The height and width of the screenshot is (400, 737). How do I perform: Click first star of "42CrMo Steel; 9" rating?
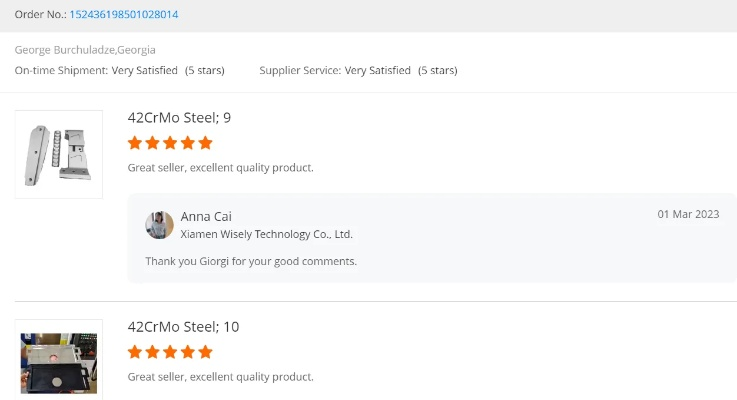point(135,143)
